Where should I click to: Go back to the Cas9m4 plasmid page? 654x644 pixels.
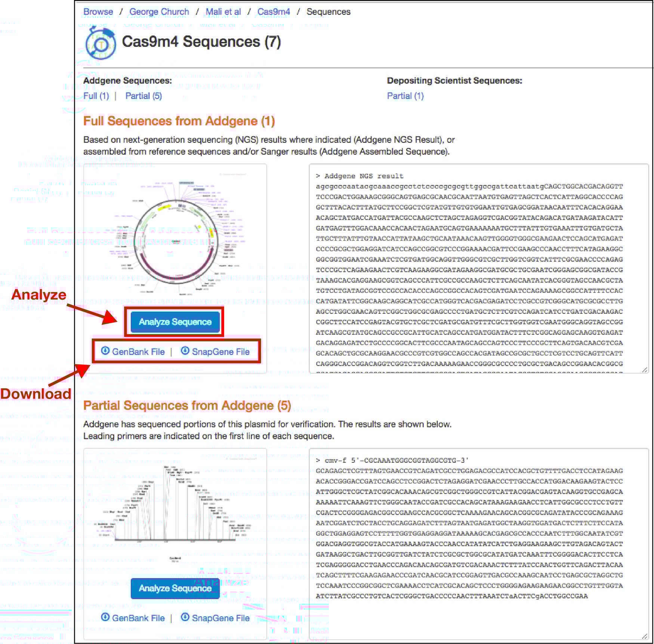[x=274, y=12]
